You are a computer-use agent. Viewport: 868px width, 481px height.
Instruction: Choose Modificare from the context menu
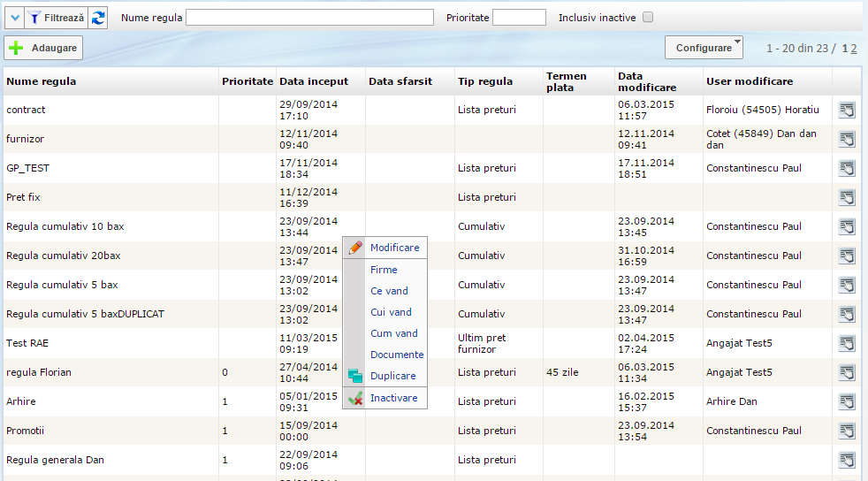[394, 248]
